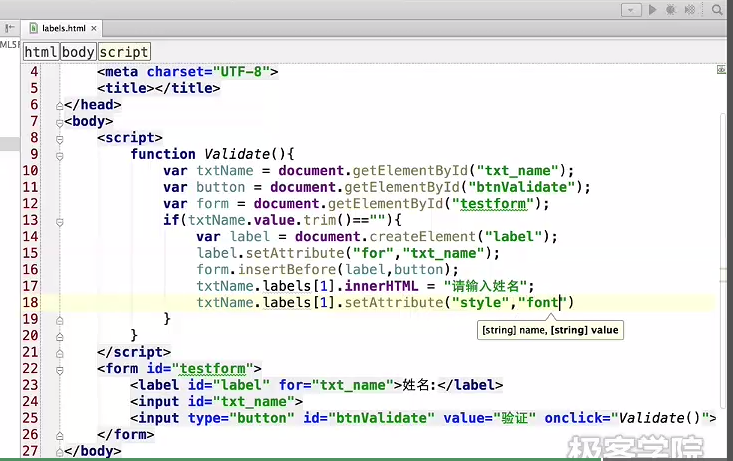Click the "font" string on line 18
Image resolution: width=733 pixels, height=461 pixels.
543,303
